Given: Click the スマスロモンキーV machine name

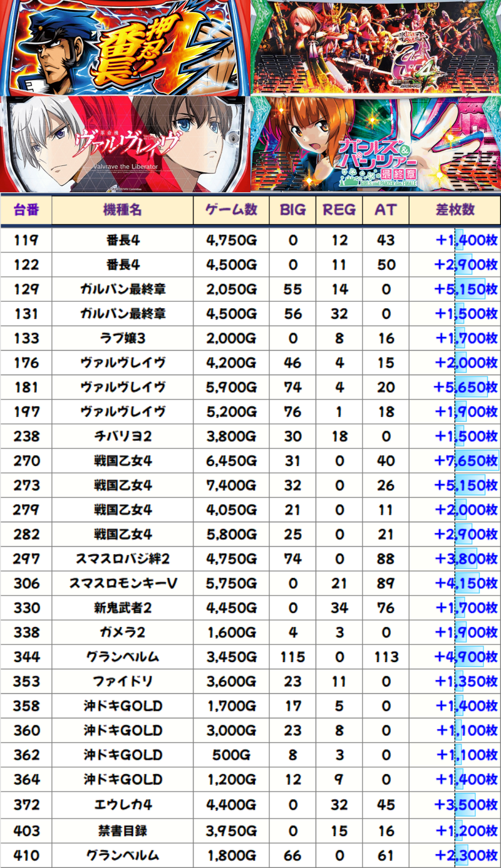Looking at the screenshot, I should pos(122,584).
